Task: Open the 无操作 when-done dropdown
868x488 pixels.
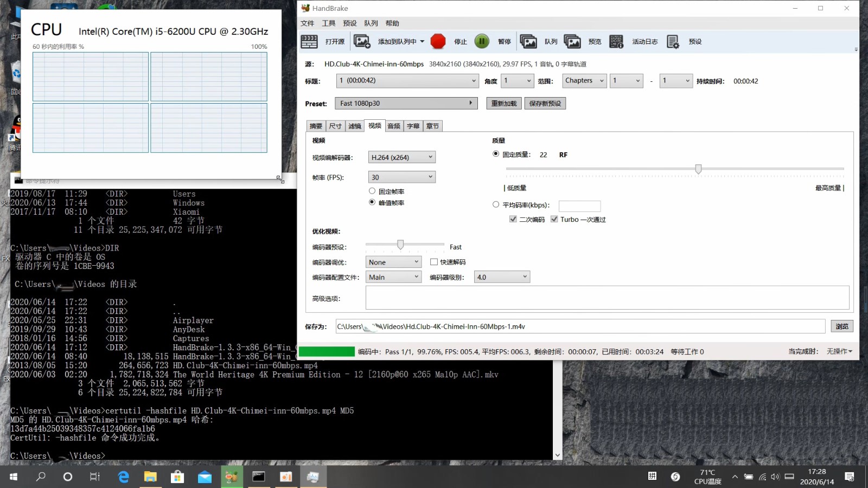Action: pos(839,351)
